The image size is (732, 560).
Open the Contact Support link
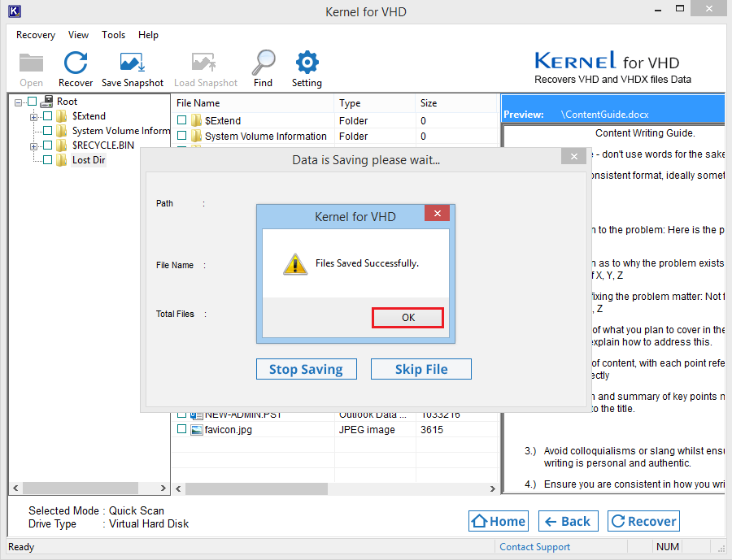pyautogui.click(x=534, y=547)
